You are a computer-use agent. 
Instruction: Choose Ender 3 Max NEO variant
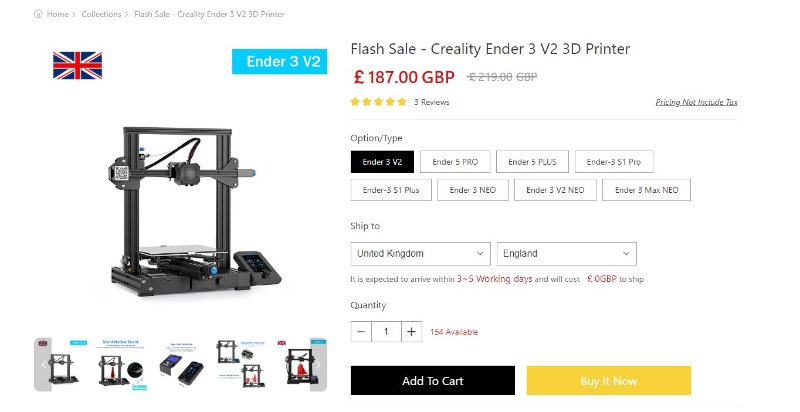pyautogui.click(x=646, y=190)
